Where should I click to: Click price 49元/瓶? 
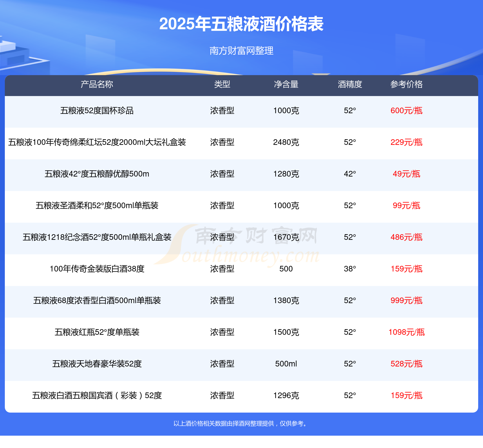pos(407,174)
